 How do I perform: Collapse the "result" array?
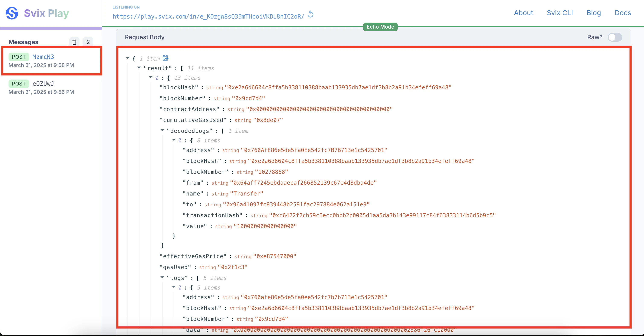click(x=139, y=68)
